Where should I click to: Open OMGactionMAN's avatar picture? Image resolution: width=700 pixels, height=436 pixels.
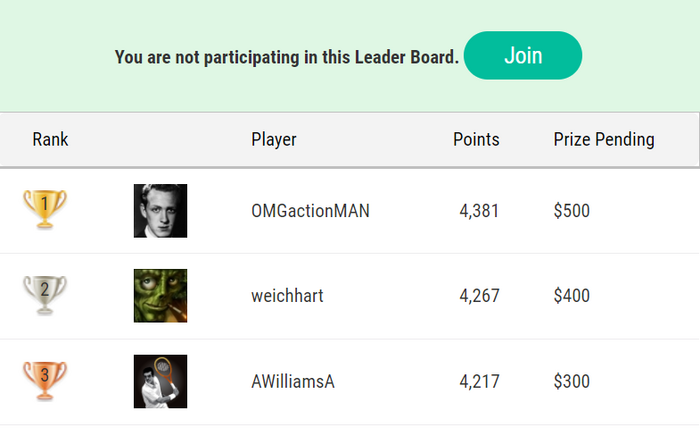[160, 211]
